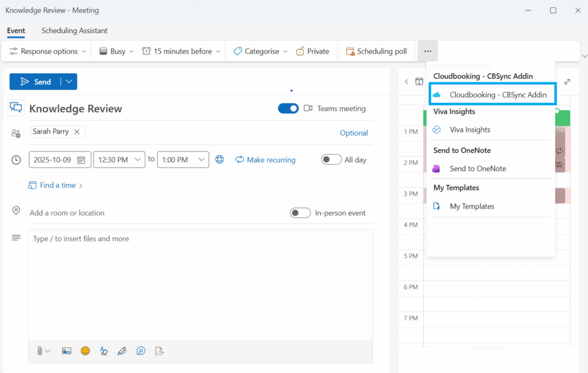Open the 15 minutes before reminder dropdown
The height and width of the screenshot is (373, 588).
181,51
